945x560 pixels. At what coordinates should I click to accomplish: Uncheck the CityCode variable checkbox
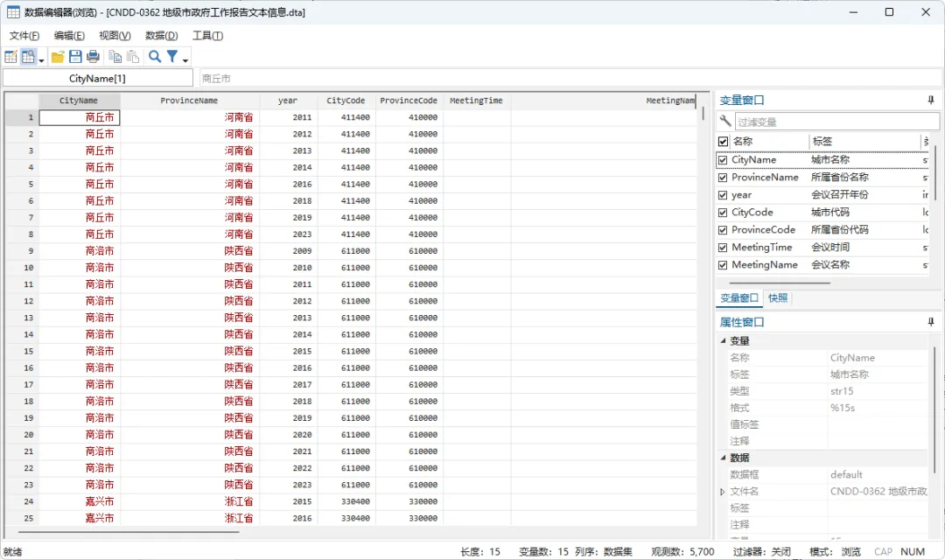[723, 213]
